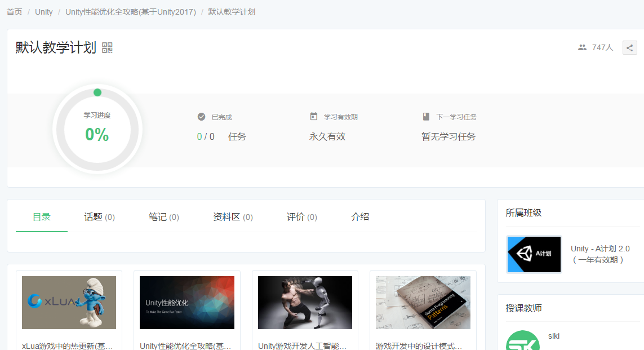This screenshot has height=350, width=644.
Task: Click the share icon button
Action: pos(629,48)
